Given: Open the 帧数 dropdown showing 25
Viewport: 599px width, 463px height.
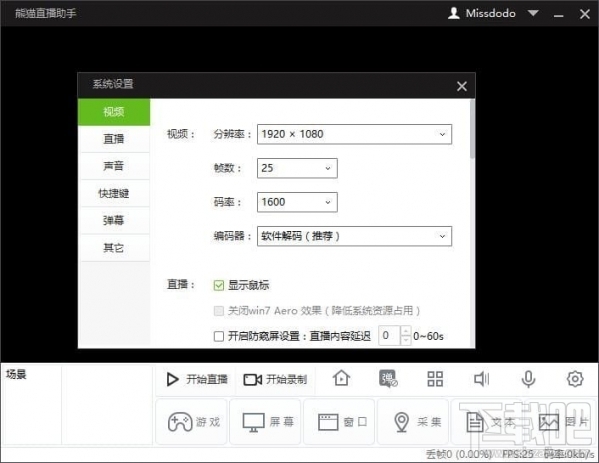Looking at the screenshot, I should coord(297,168).
